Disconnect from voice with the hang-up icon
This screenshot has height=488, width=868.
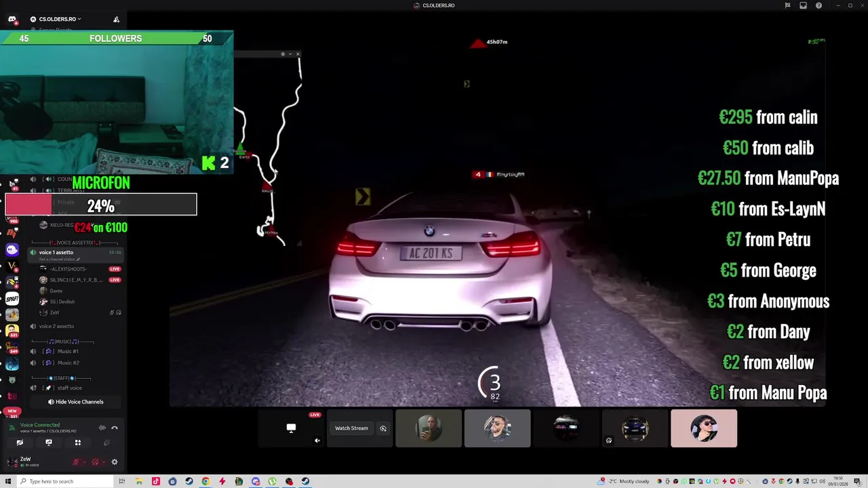coord(115,428)
